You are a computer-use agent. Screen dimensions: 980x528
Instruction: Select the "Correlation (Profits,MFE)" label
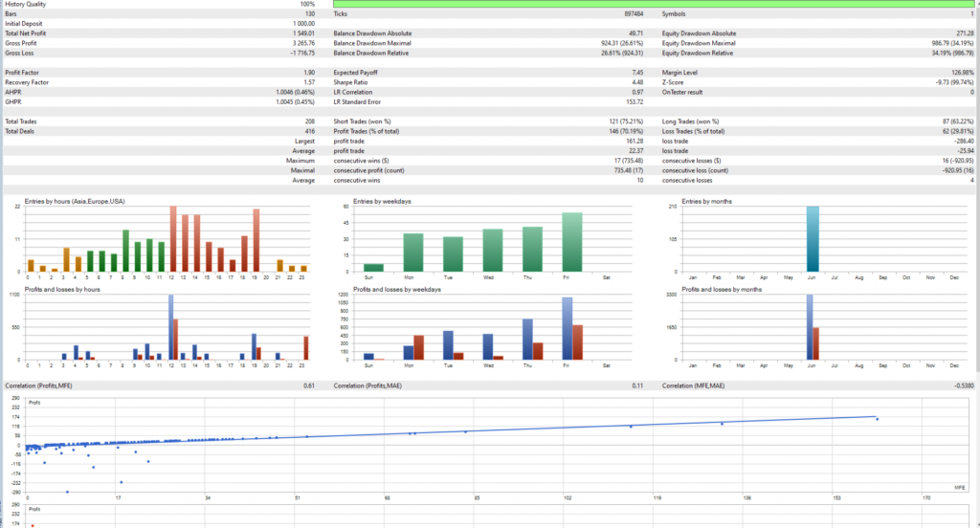click(x=38, y=385)
